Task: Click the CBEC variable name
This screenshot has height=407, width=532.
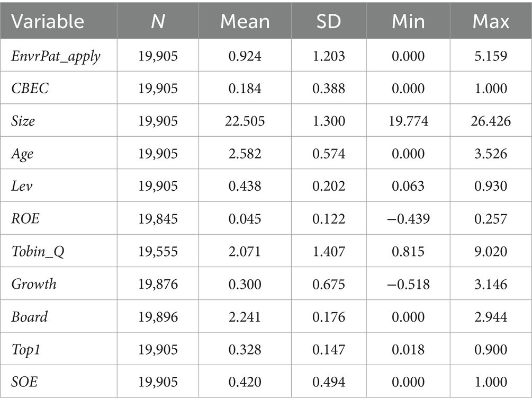Action: point(30,88)
